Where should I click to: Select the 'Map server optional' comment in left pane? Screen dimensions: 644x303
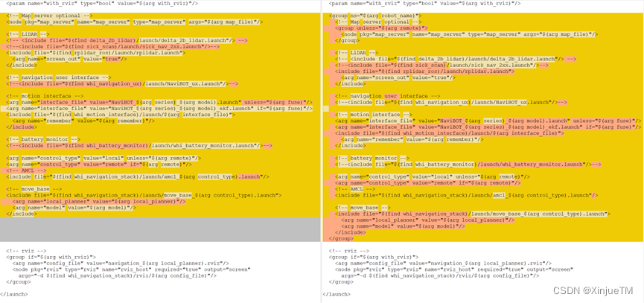(49, 16)
